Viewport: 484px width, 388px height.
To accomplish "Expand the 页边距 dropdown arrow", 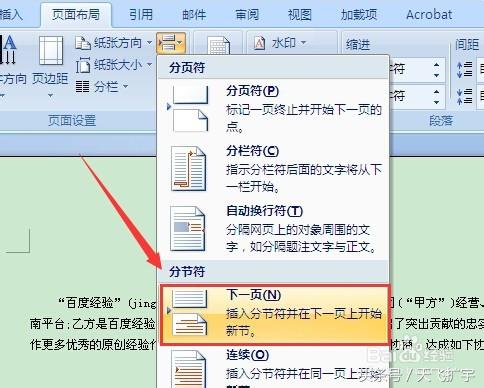I will [x=50, y=96].
